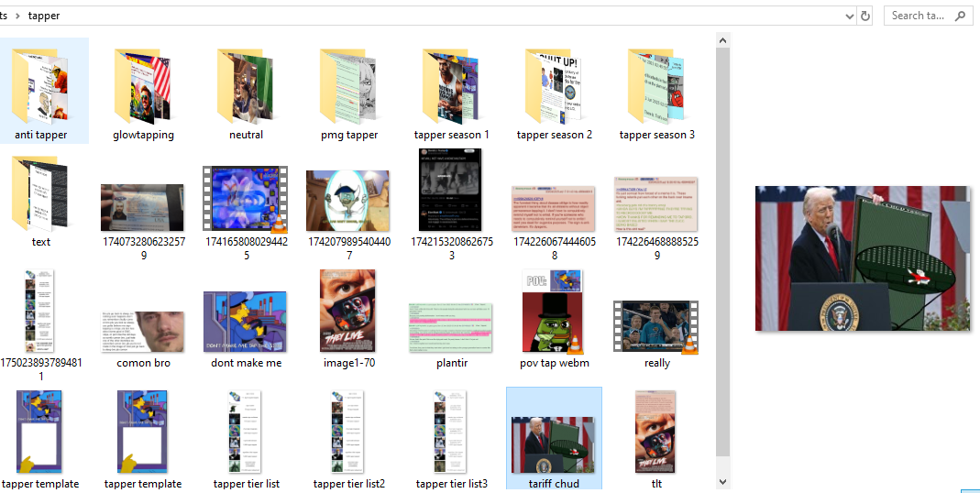Select the pov tap webm video
980x493 pixels.
554,312
